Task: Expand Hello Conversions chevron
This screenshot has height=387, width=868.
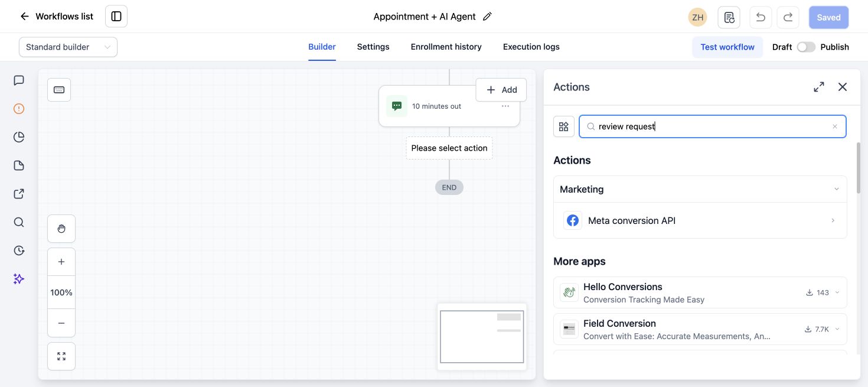Action: pyautogui.click(x=837, y=292)
